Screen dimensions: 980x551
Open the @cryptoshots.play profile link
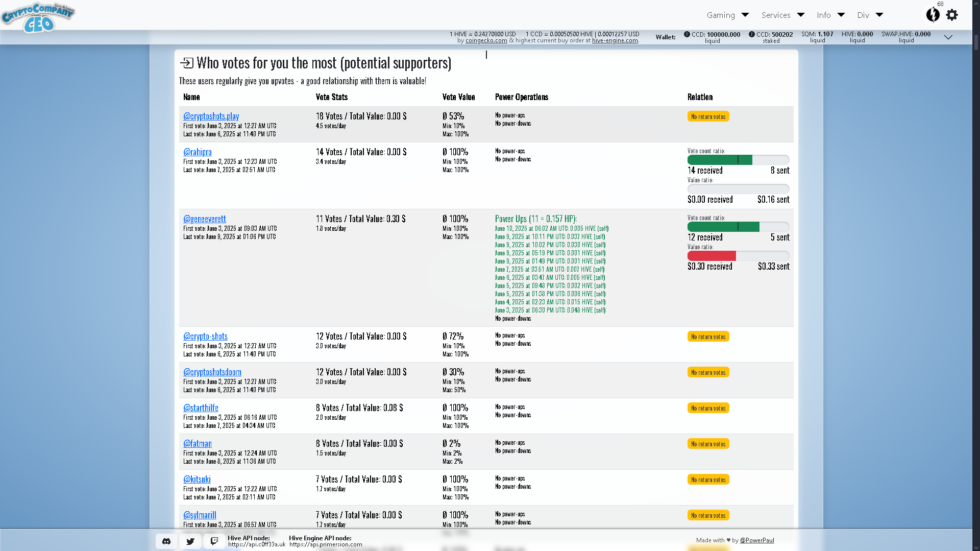click(211, 116)
